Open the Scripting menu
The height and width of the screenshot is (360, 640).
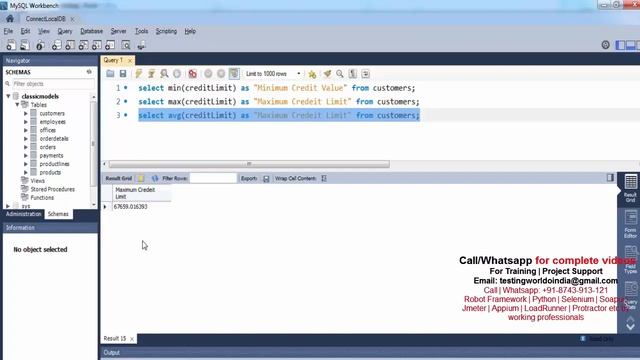pos(166,31)
